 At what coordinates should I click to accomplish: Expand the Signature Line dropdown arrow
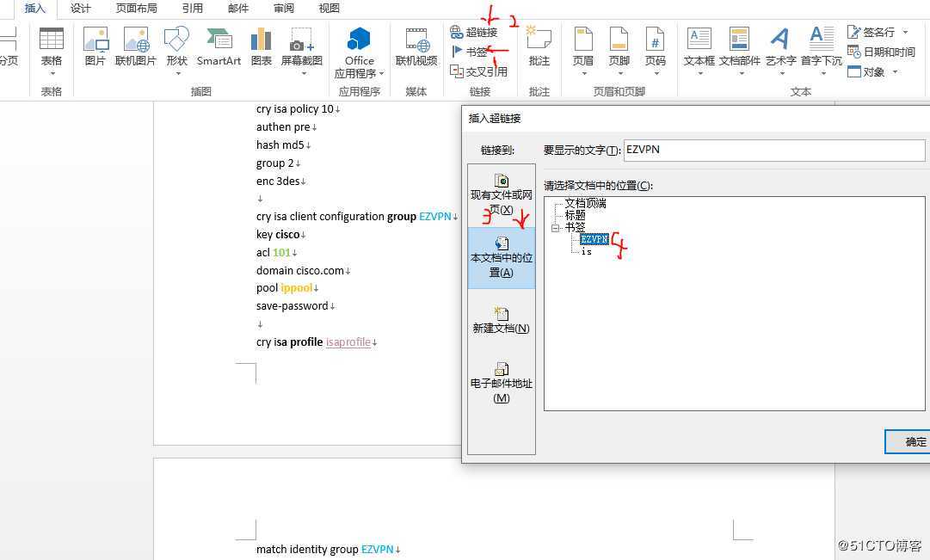coord(905,32)
